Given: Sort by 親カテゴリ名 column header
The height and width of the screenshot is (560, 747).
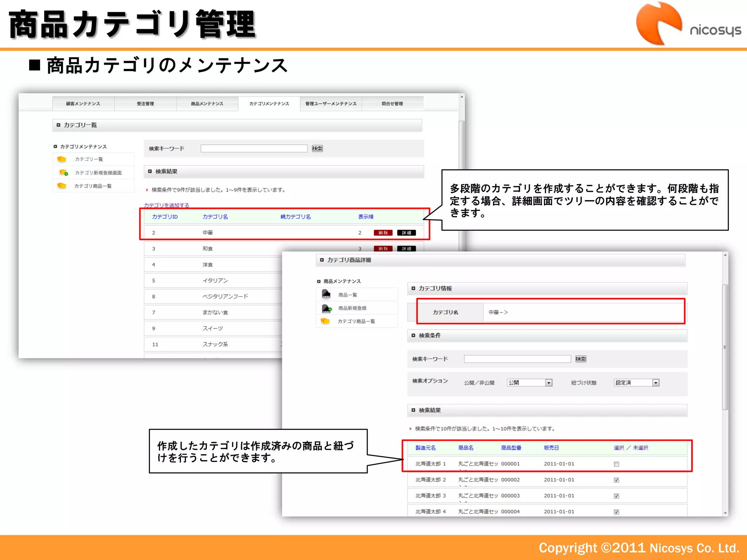Looking at the screenshot, I should [295, 217].
